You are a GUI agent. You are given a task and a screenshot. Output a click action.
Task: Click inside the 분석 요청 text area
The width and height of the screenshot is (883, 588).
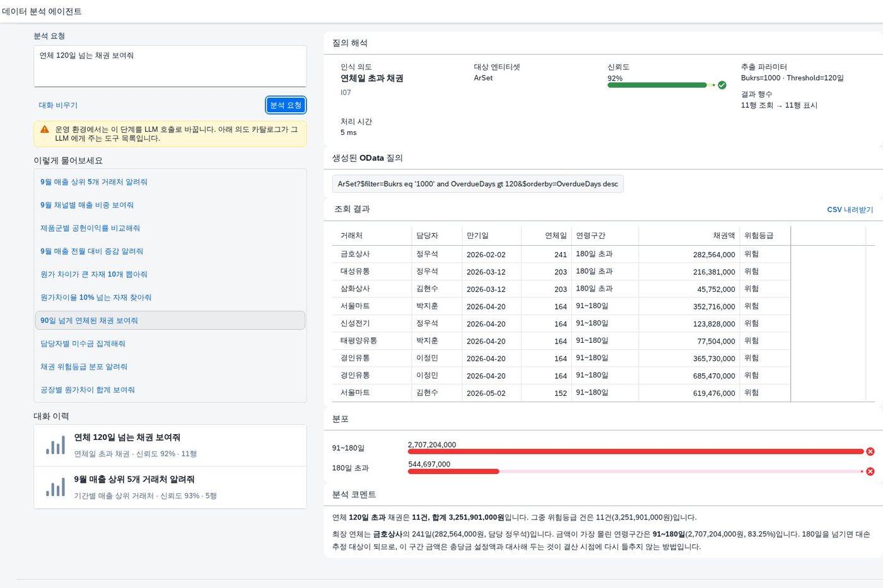pyautogui.click(x=170, y=66)
